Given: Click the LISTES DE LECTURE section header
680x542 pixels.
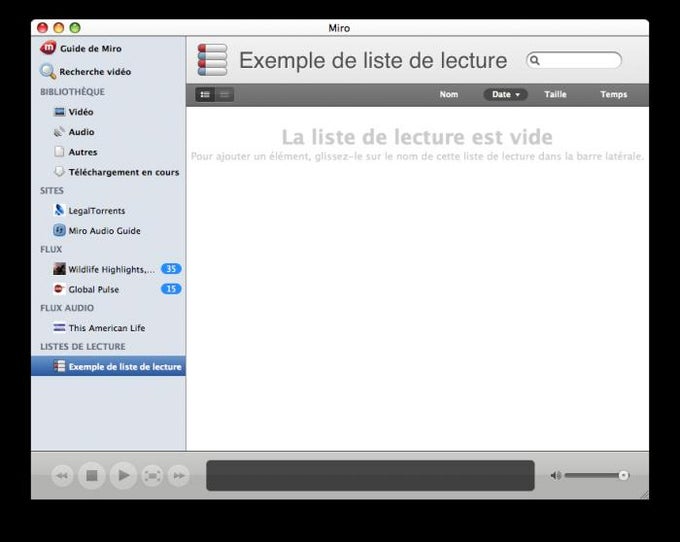Looking at the screenshot, I should (83, 346).
